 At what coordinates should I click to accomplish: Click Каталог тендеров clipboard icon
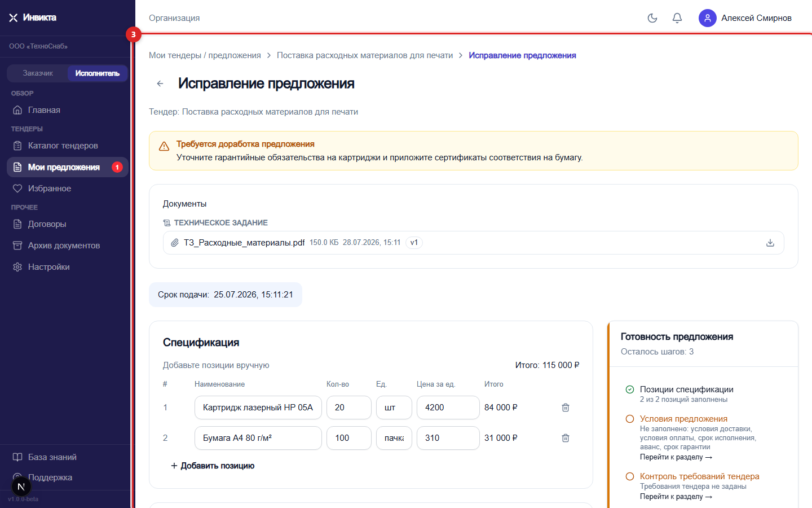[17, 146]
